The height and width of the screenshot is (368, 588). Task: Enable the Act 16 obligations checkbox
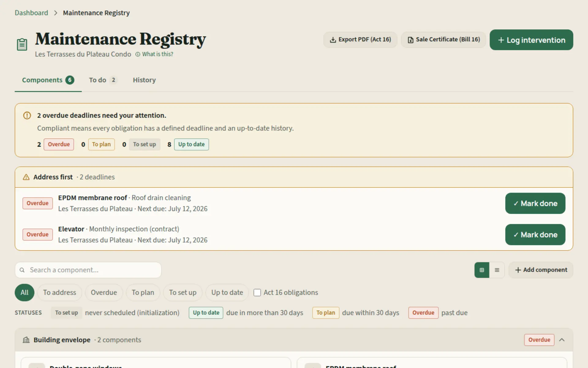pyautogui.click(x=257, y=293)
